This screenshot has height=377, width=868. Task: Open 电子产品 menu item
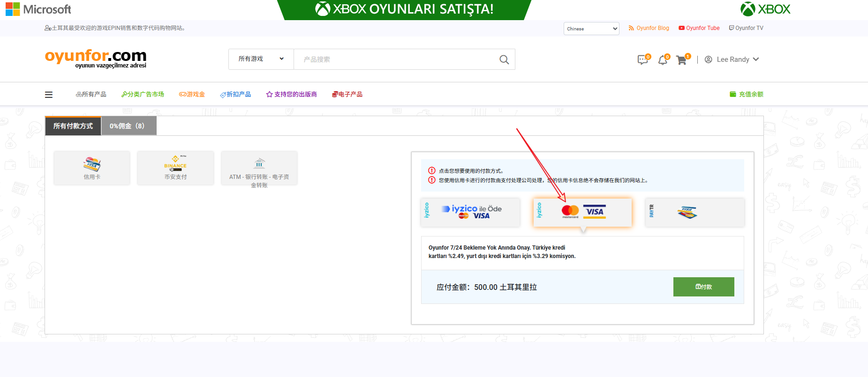pos(347,95)
